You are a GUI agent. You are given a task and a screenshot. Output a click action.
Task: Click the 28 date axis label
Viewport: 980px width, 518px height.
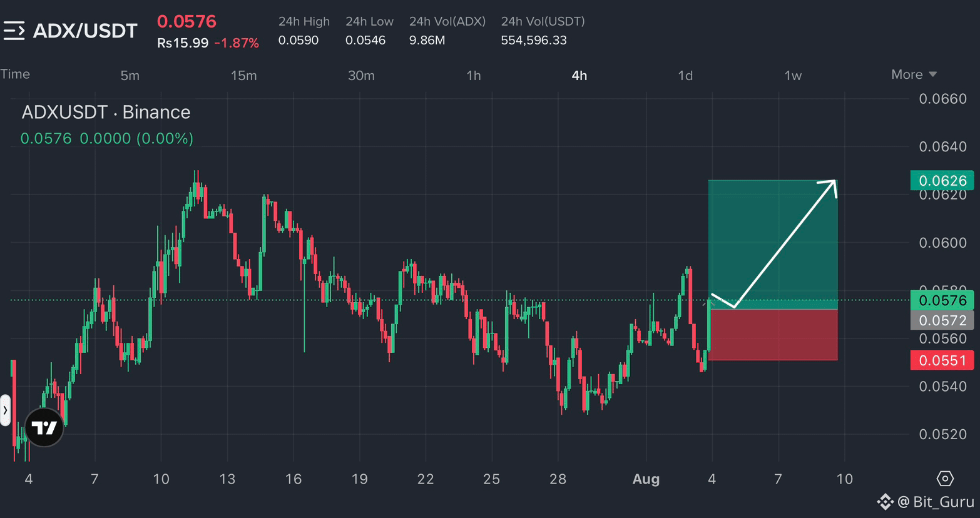pos(558,479)
